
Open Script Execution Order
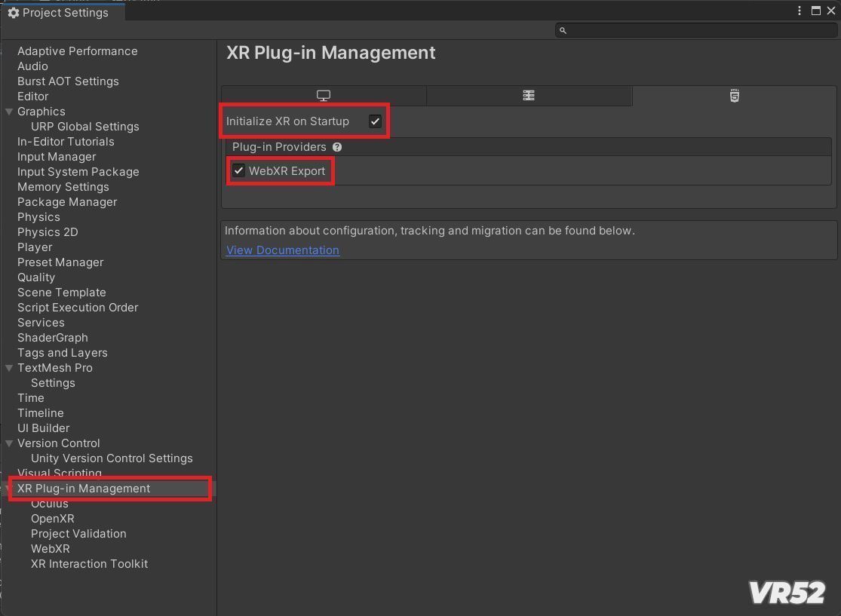[x=78, y=307]
